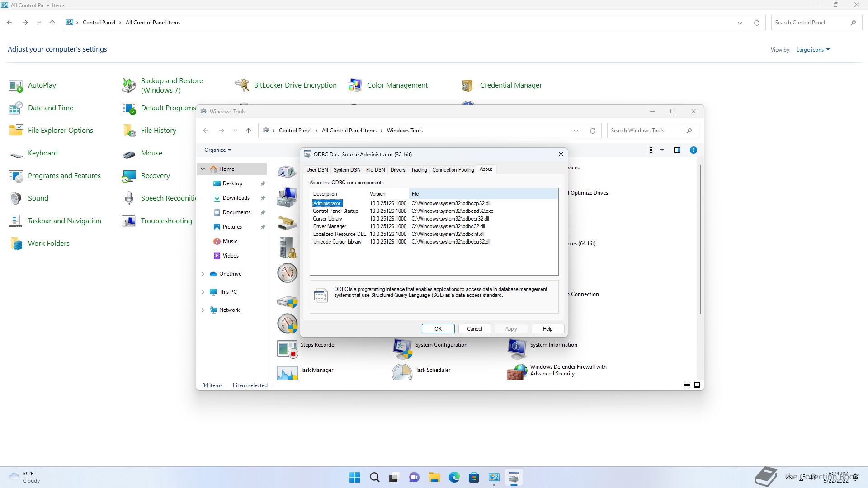Open Credential Manager
This screenshot has width=868, height=488.
point(501,85)
